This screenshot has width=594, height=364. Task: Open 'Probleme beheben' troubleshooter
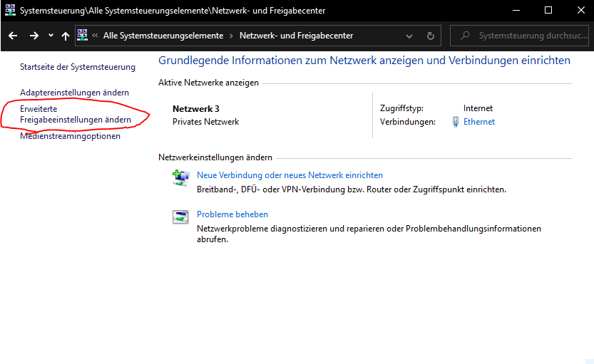point(232,214)
